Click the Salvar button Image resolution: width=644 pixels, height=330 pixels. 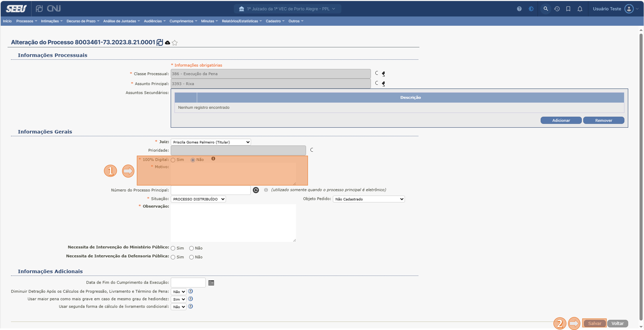595,324
